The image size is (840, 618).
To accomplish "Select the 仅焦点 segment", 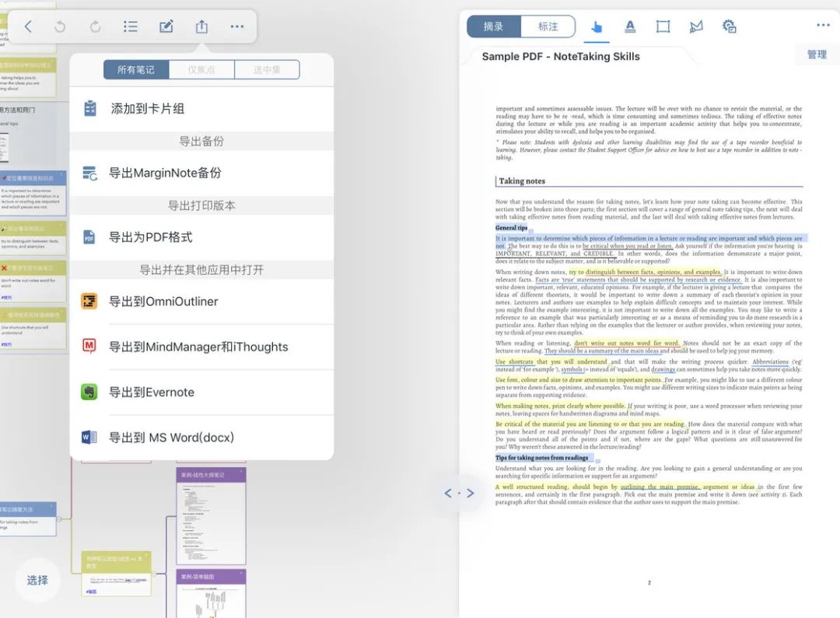I will (x=201, y=70).
